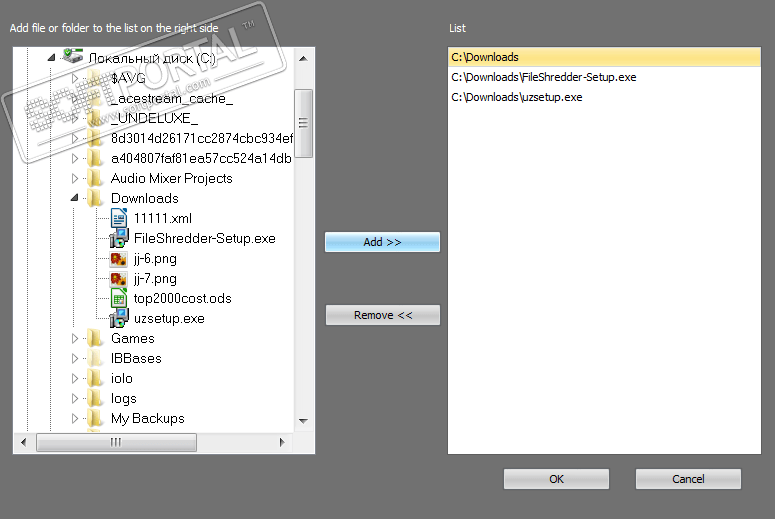Viewport: 775px width, 519px height.
Task: Expand the Games folder node
Action: [x=75, y=338]
